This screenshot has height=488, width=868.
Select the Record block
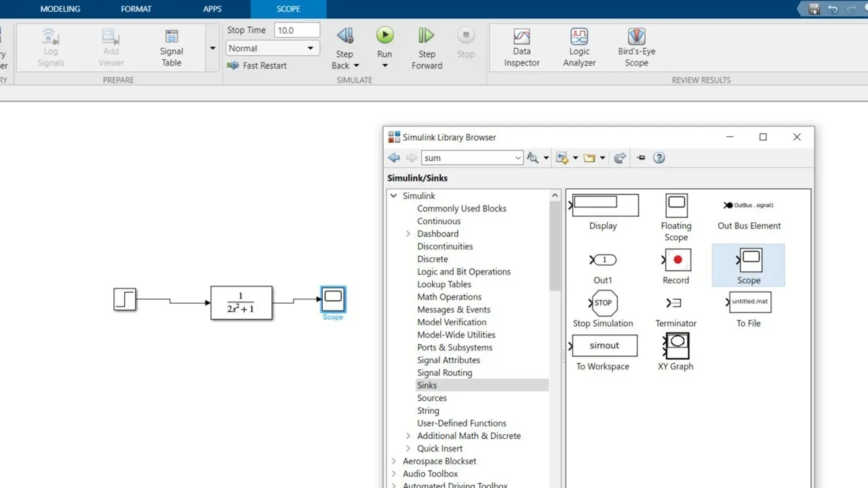[676, 260]
